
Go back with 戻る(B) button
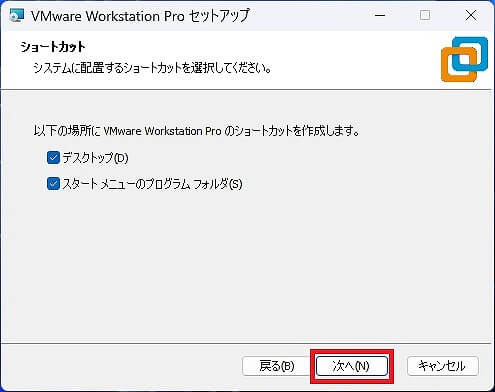(276, 366)
